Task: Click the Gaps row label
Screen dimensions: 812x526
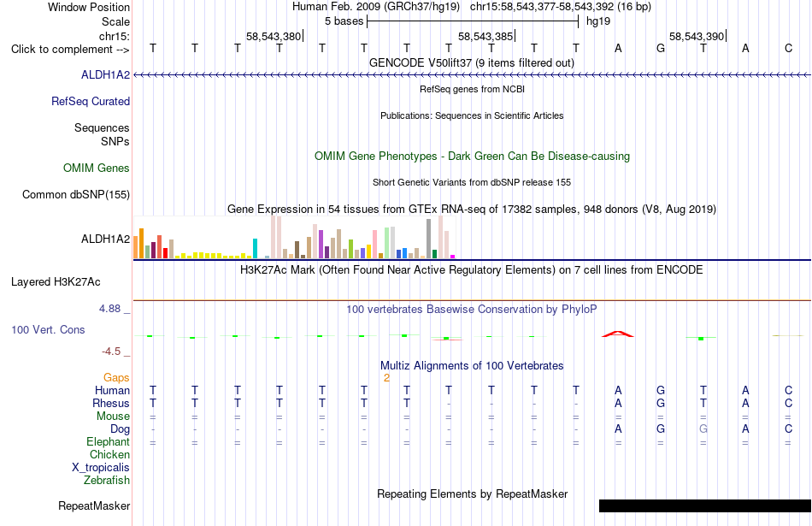Action: coord(116,378)
